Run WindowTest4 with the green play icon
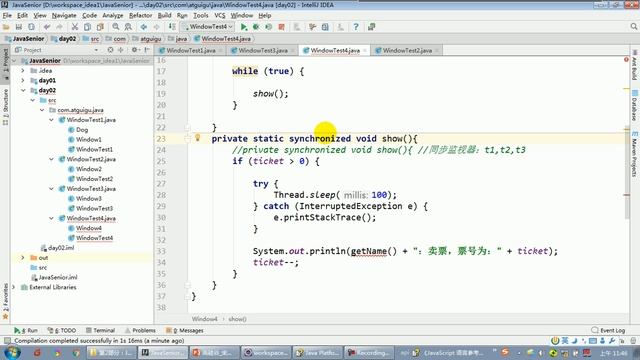The height and width of the screenshot is (360, 640). tap(244, 27)
